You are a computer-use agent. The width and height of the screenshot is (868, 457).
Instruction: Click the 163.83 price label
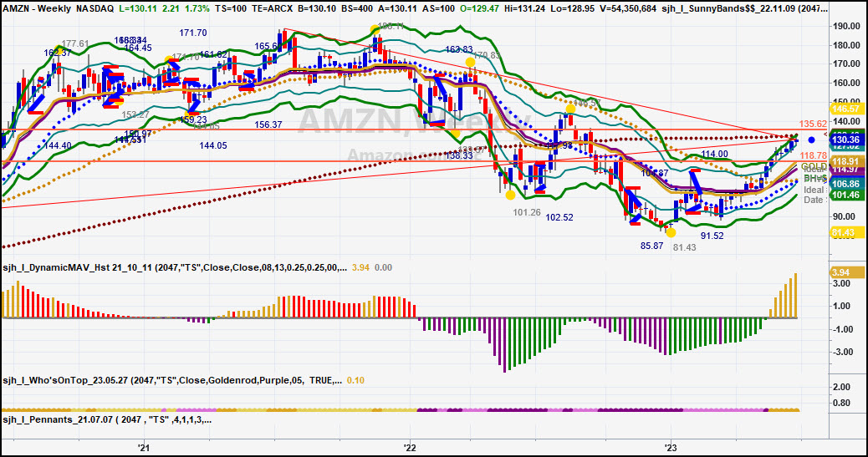(458, 50)
